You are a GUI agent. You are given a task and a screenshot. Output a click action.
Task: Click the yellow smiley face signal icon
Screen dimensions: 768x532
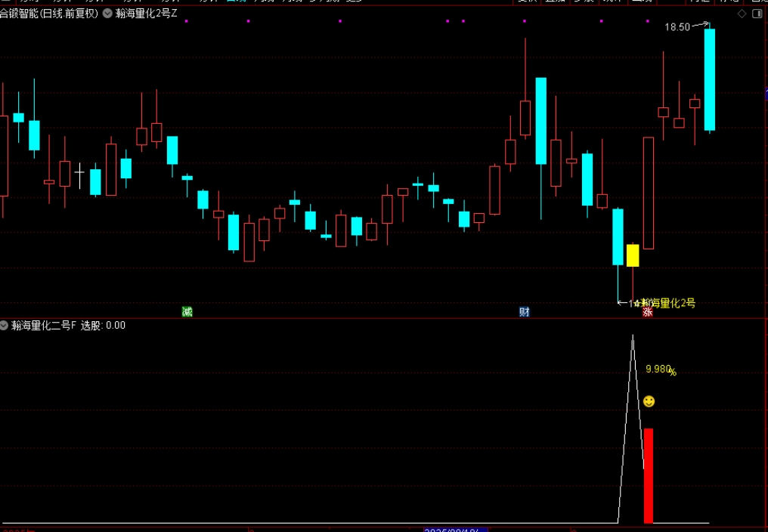tap(649, 401)
